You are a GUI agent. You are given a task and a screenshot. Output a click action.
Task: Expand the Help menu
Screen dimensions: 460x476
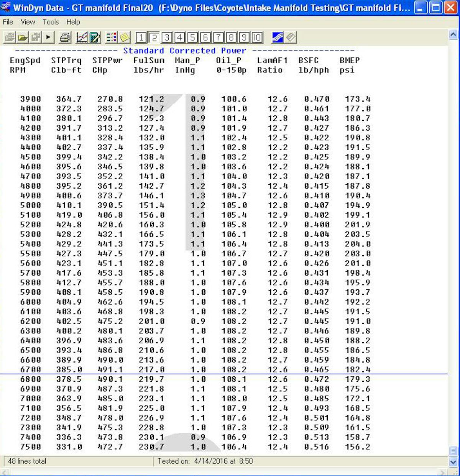[73, 22]
